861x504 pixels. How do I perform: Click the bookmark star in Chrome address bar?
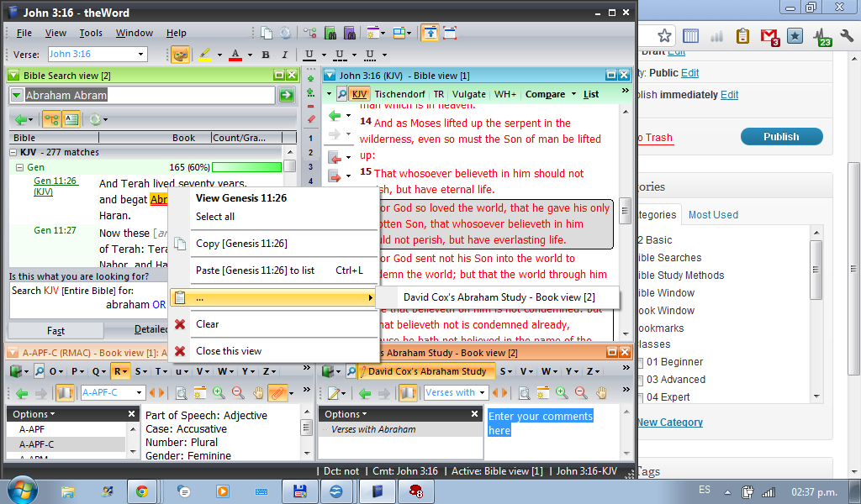pyautogui.click(x=664, y=36)
